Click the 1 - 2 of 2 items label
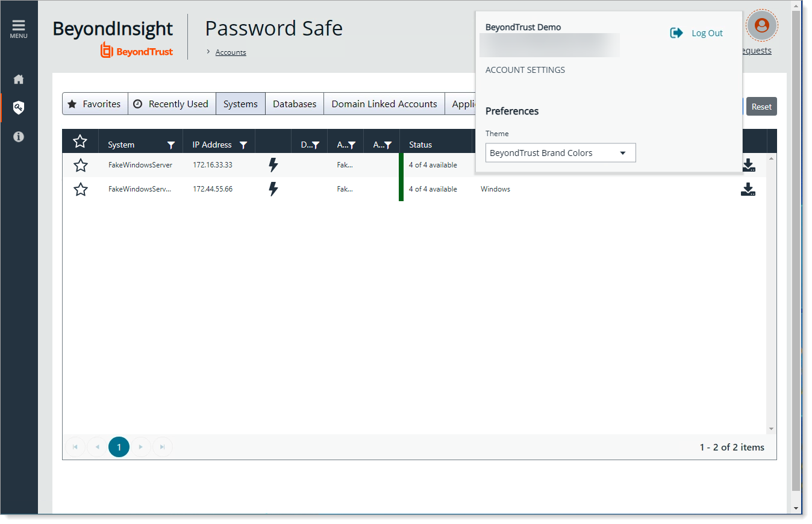The width and height of the screenshot is (812, 524). [x=732, y=447]
